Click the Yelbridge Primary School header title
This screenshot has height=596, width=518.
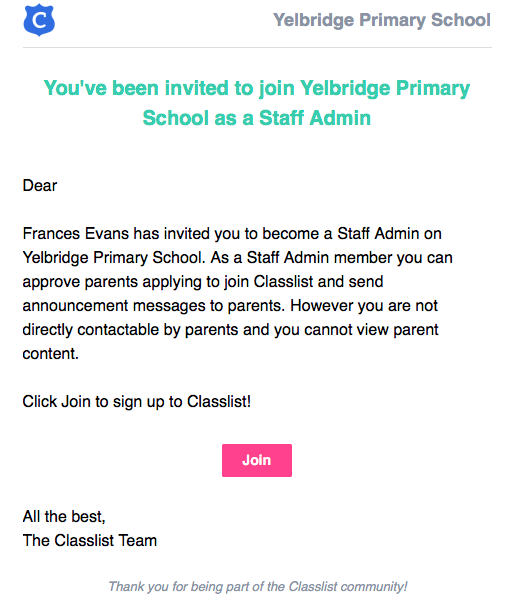point(382,20)
